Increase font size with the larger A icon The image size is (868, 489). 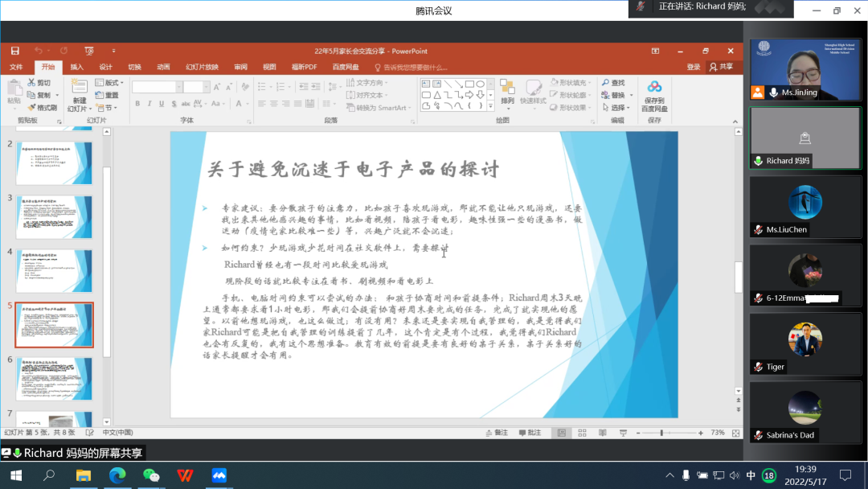tap(217, 87)
